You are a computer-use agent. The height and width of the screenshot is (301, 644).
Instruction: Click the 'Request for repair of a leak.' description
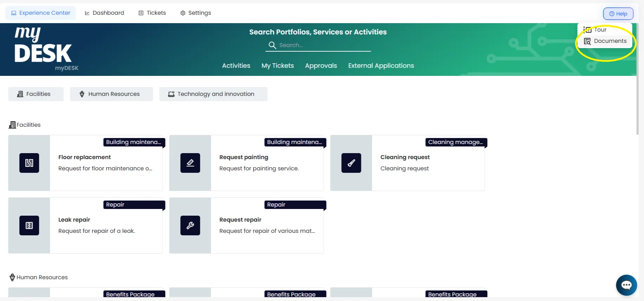pos(97,231)
